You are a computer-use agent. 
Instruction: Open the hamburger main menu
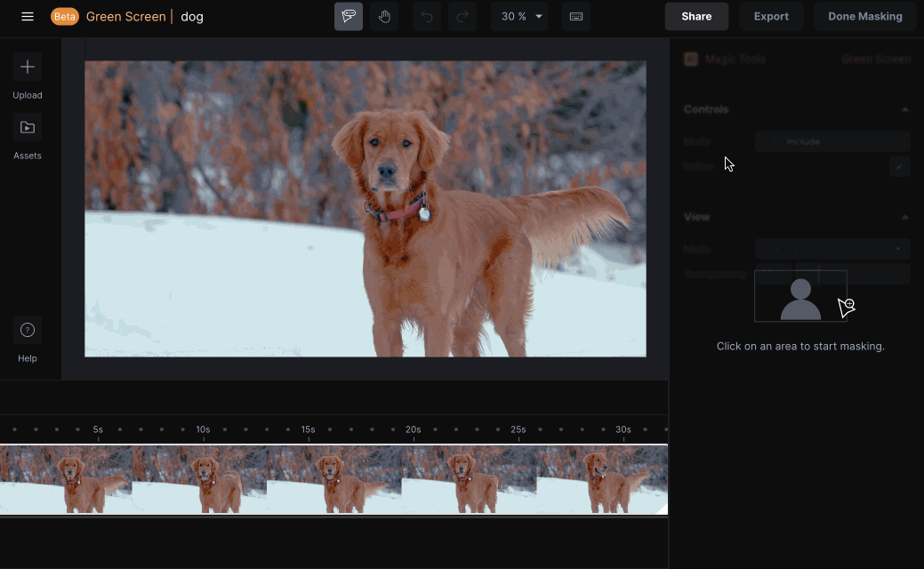pos(28,17)
